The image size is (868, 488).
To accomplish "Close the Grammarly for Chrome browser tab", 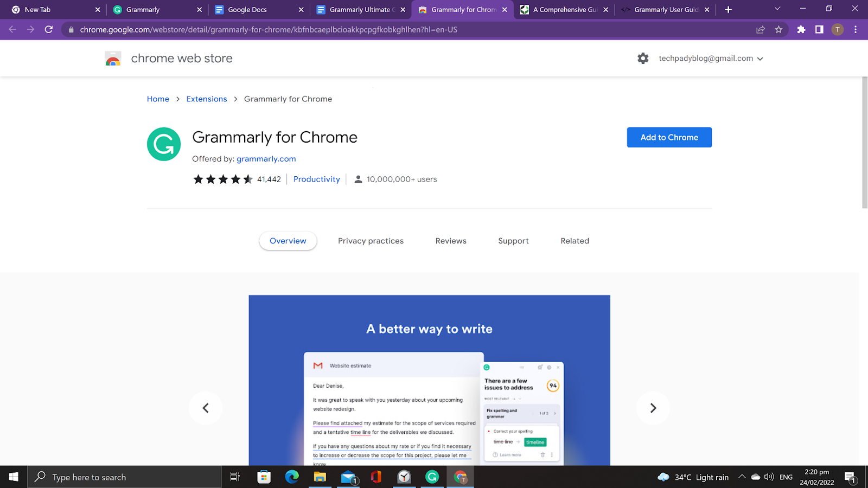I will pyautogui.click(x=505, y=10).
